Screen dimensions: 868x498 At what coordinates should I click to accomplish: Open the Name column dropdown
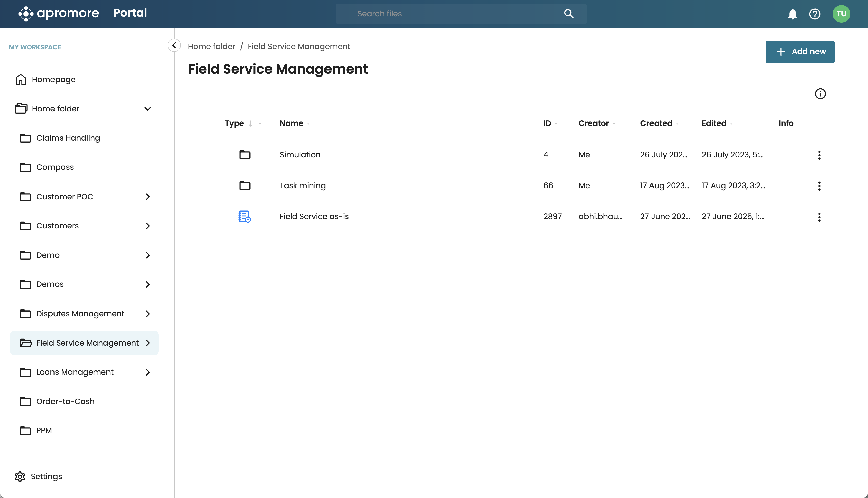pos(308,123)
